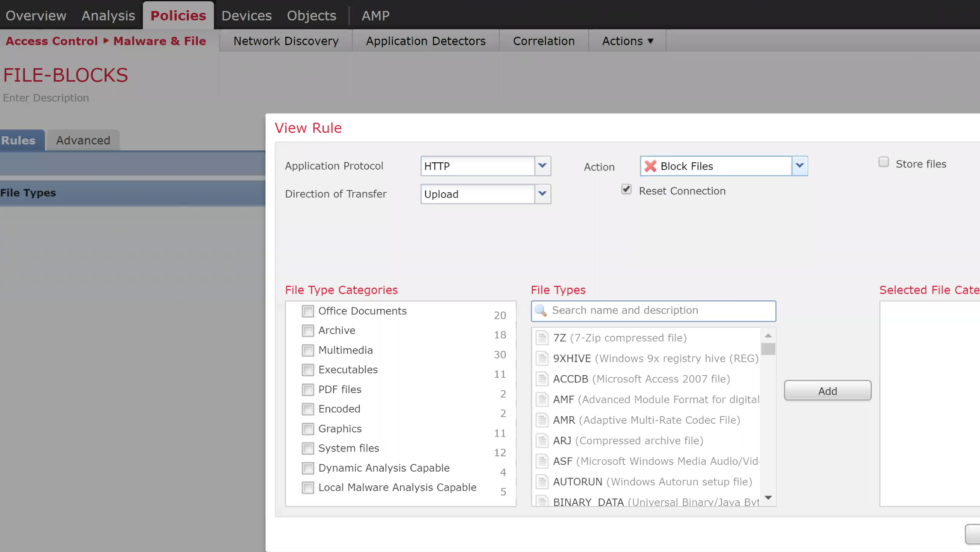Open the Network Discovery link
980x552 pixels.
click(286, 41)
